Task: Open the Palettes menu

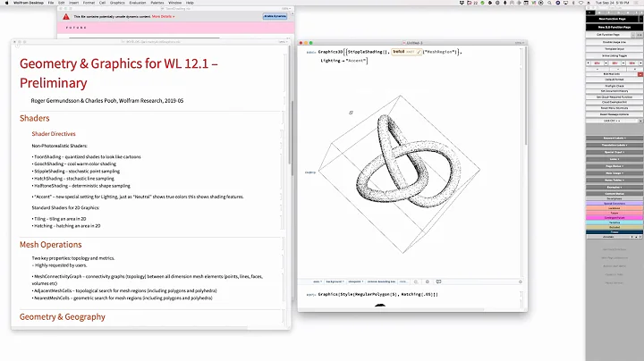Action: pyautogui.click(x=157, y=3)
